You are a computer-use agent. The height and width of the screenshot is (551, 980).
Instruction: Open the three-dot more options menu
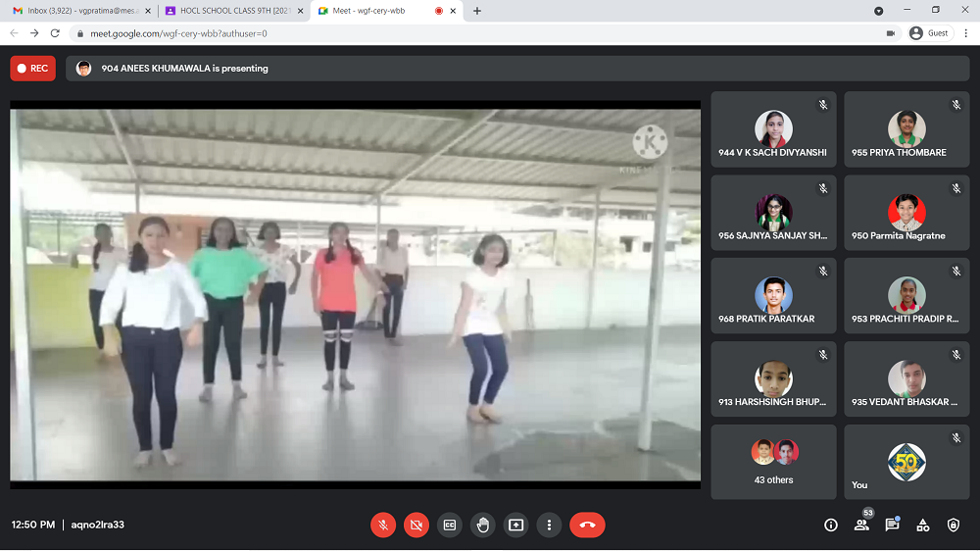550,525
